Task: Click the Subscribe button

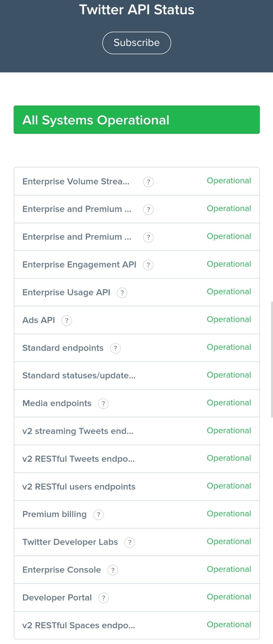Action: (x=136, y=43)
